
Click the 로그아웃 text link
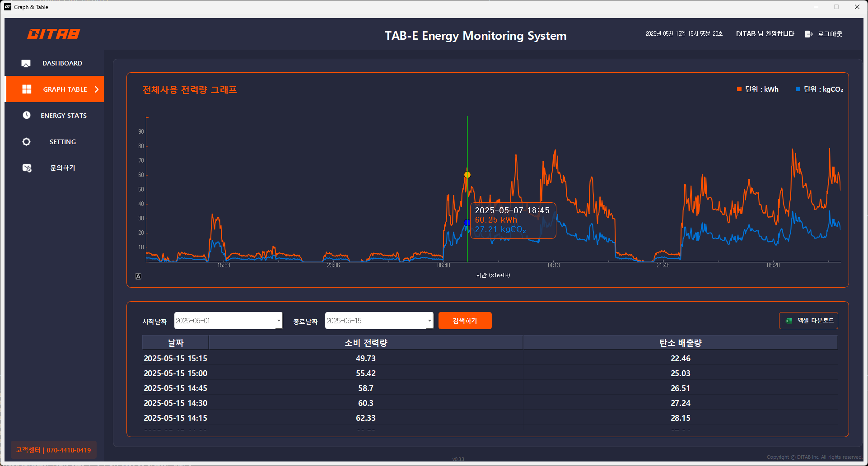830,34
